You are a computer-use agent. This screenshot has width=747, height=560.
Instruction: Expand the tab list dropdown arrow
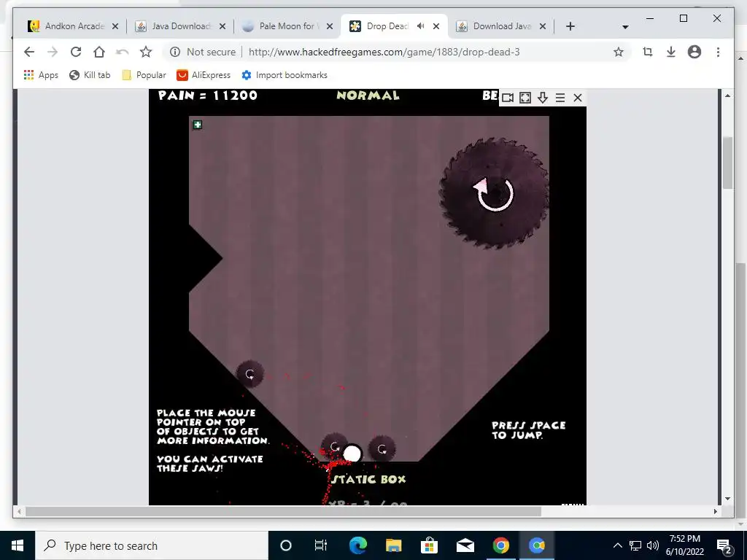pyautogui.click(x=625, y=27)
